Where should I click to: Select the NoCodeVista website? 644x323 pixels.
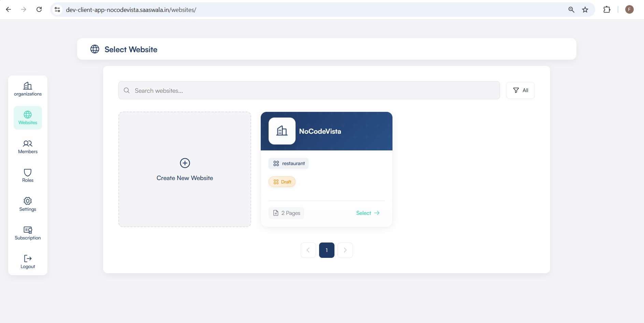pyautogui.click(x=368, y=212)
